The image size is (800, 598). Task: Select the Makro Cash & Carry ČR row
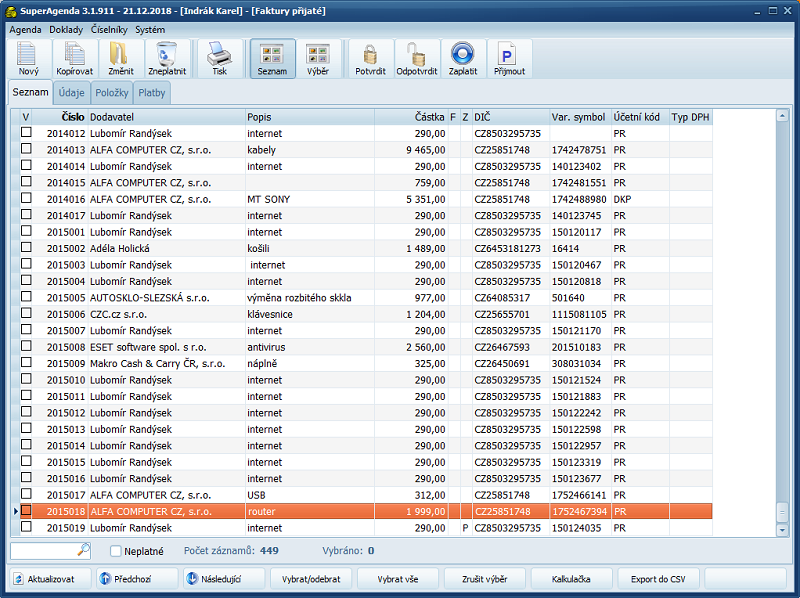point(361,363)
